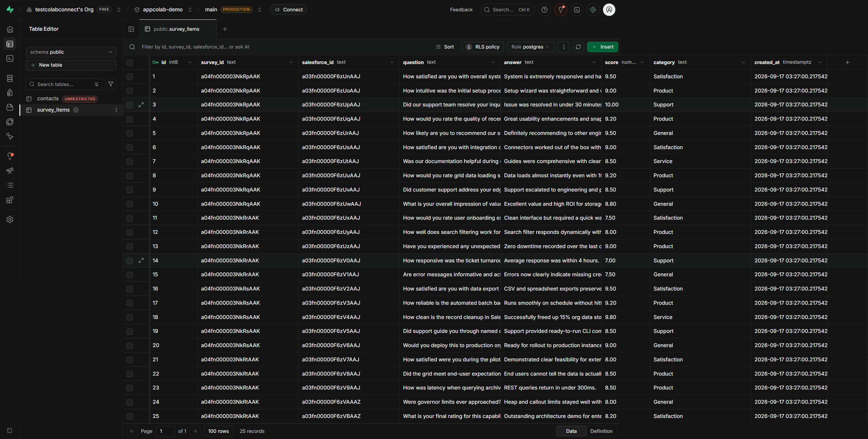Check the row 2 checkbox
The image size is (868, 439).
(129, 91)
